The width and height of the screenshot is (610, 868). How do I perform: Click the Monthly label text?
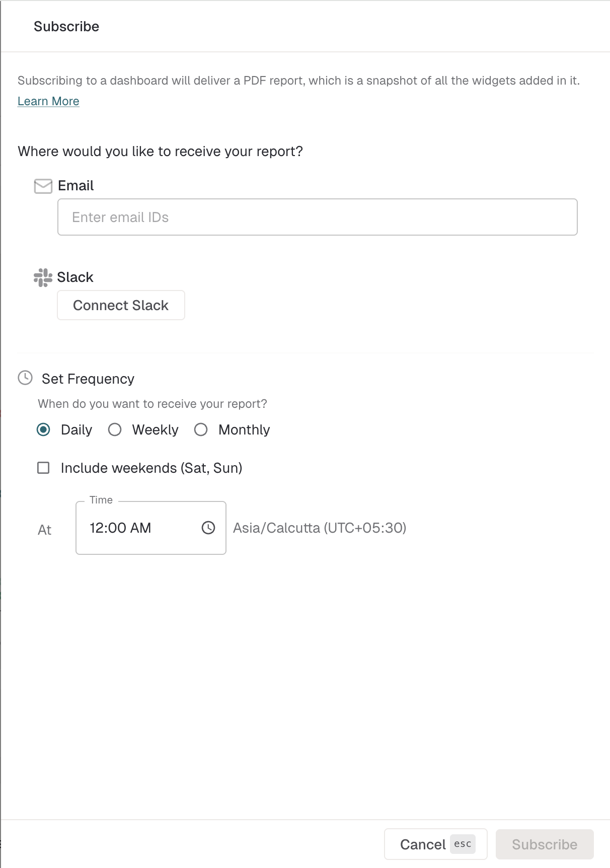click(x=244, y=430)
